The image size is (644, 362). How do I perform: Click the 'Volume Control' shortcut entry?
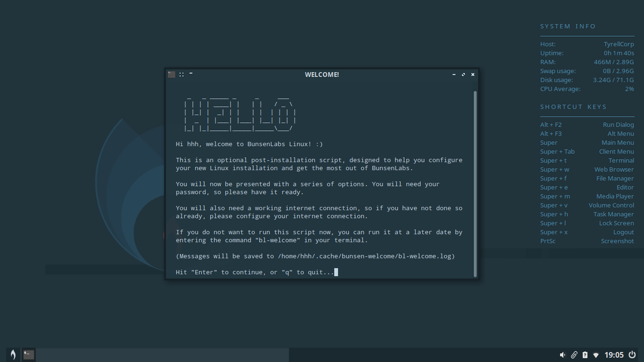coord(611,205)
